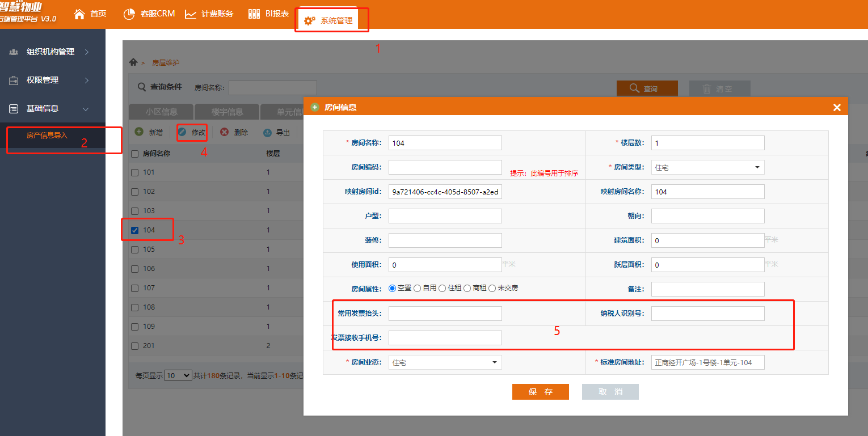Select the 住租 radio button
This screenshot has width=868, height=436.
click(442, 288)
